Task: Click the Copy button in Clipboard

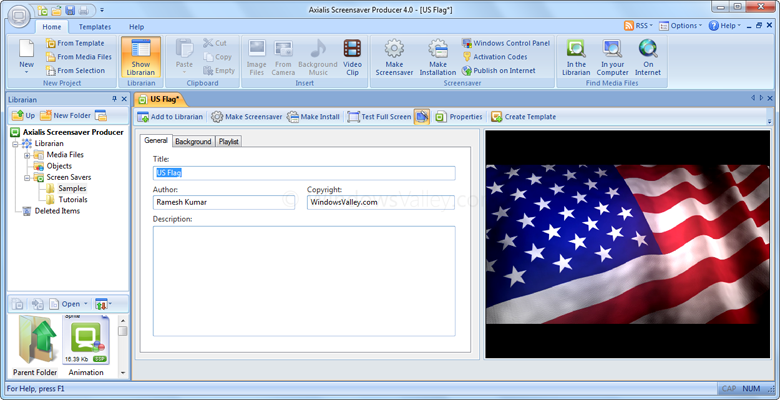Action: coord(217,57)
